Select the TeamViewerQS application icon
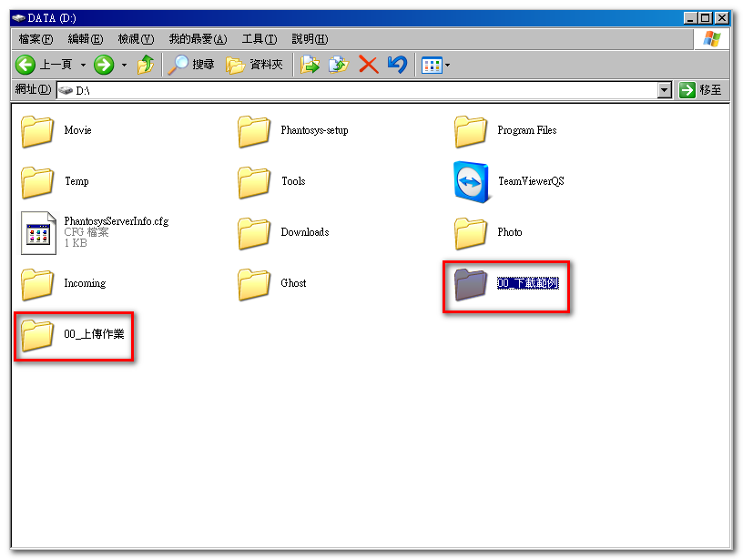This screenshot has width=743, height=560. click(x=471, y=181)
